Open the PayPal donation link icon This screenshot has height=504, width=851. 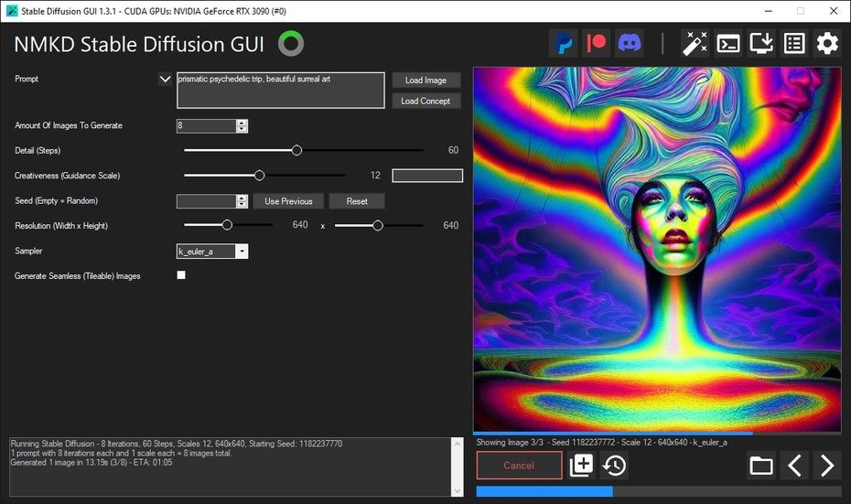(x=563, y=43)
